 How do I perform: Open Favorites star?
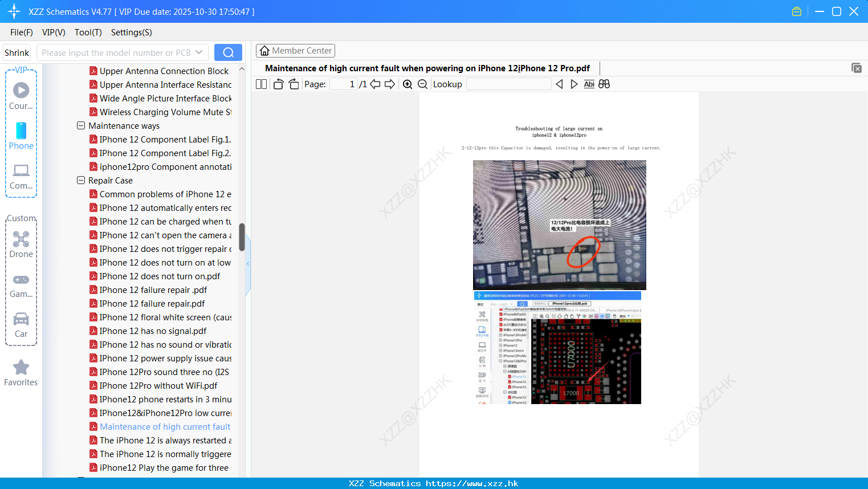click(21, 373)
